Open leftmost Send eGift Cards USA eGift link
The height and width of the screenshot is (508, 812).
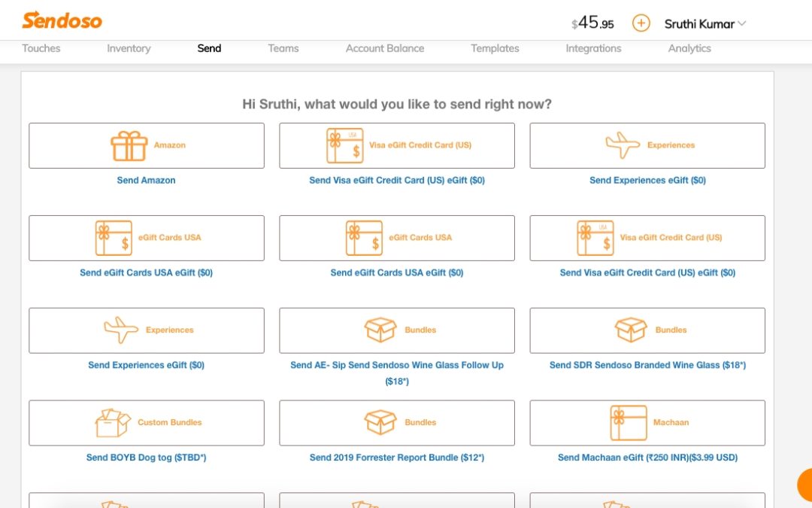click(x=146, y=272)
